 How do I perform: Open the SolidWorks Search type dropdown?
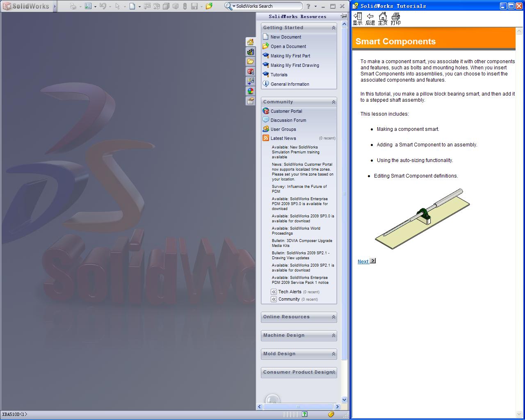pos(234,7)
